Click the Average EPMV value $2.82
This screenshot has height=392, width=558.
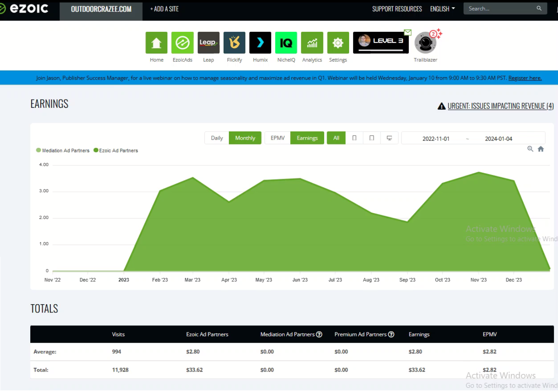[489, 352]
